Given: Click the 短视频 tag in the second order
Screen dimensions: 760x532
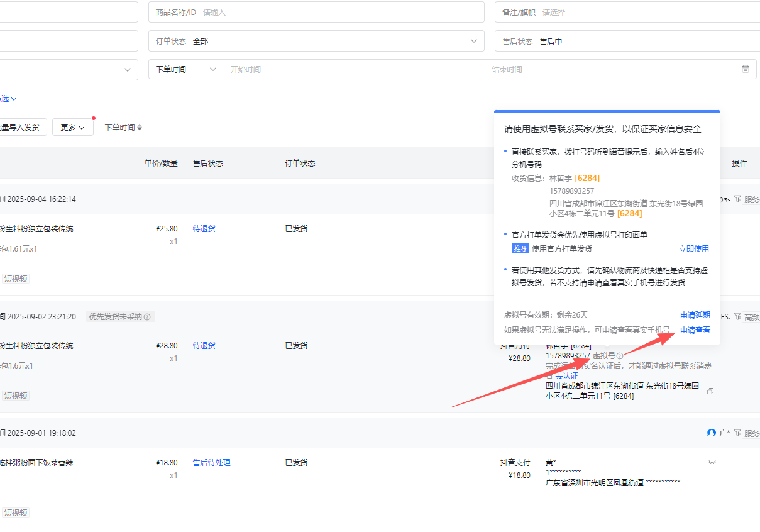Looking at the screenshot, I should click(x=15, y=396).
